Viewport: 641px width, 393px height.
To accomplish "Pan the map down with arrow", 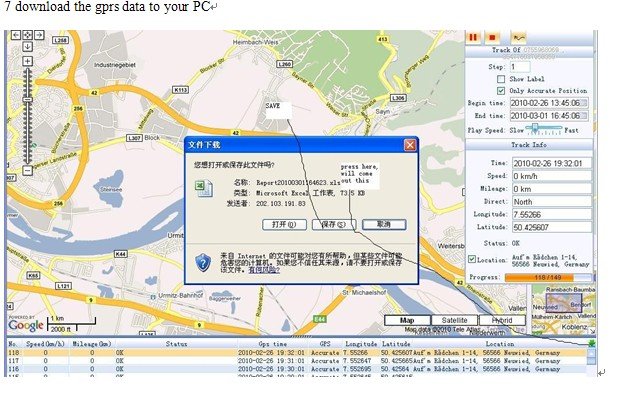I will coord(27,47).
